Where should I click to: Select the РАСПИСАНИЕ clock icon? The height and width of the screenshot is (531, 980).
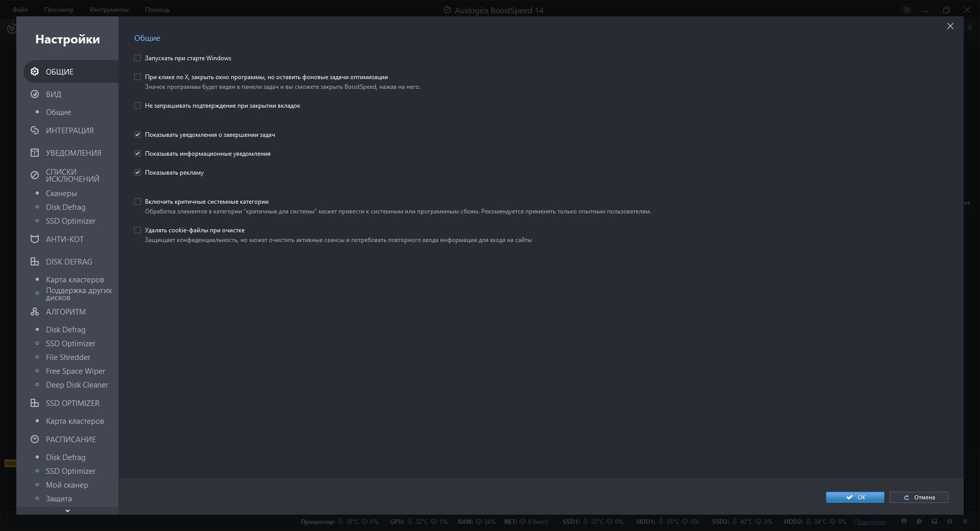[35, 439]
